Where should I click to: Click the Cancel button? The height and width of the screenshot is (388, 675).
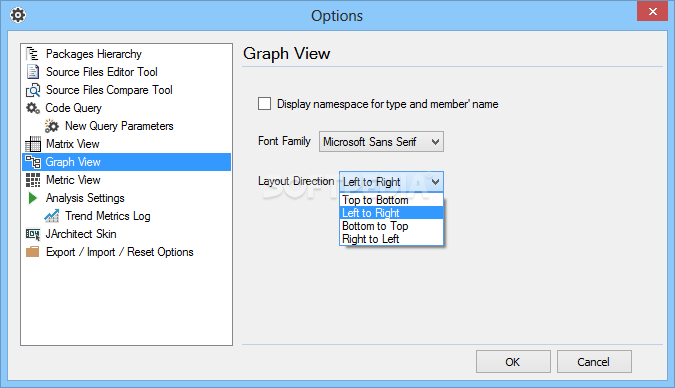594,362
